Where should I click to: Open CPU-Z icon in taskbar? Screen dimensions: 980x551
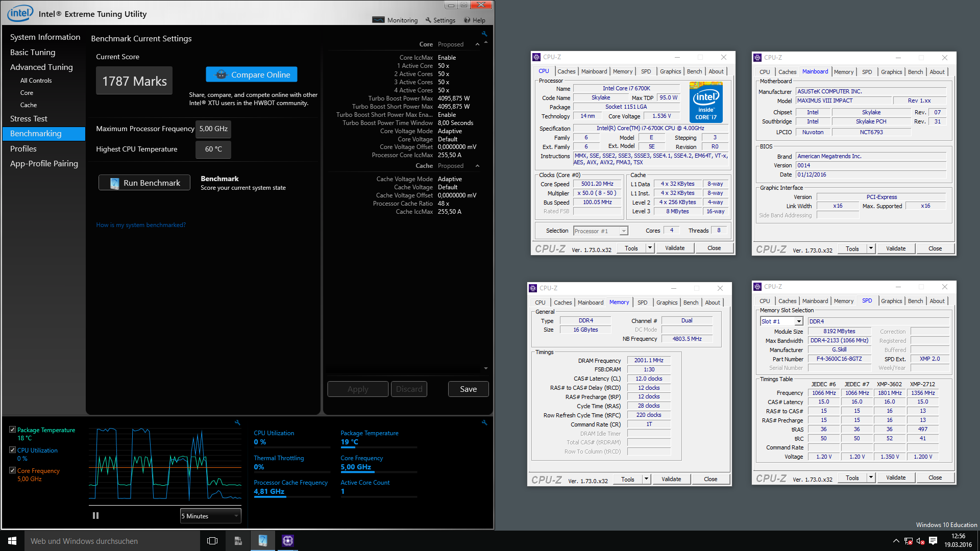tap(288, 541)
